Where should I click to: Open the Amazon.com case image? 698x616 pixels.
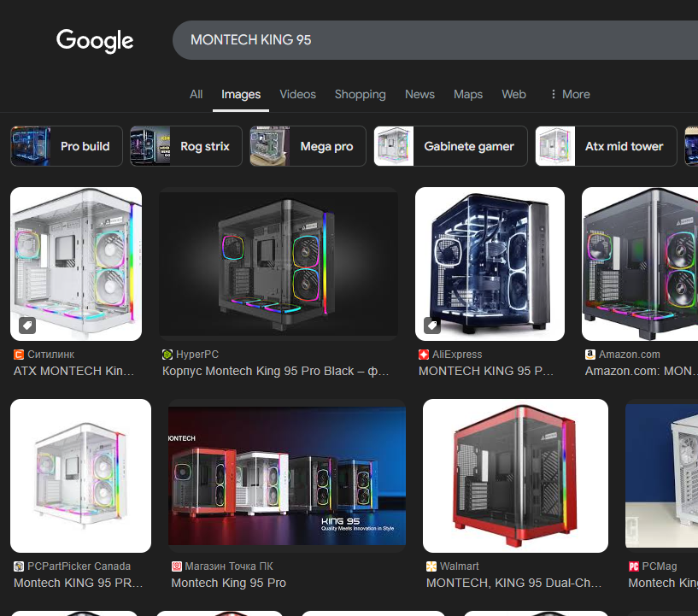(x=640, y=264)
